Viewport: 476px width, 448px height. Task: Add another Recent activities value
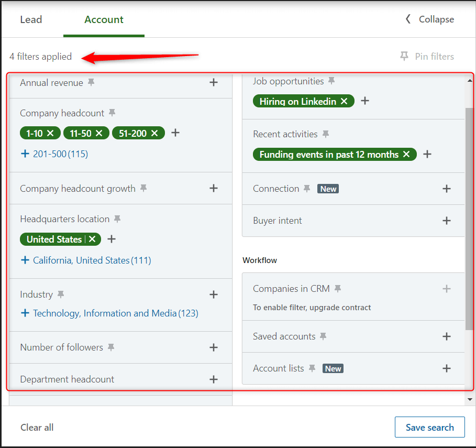(x=427, y=154)
